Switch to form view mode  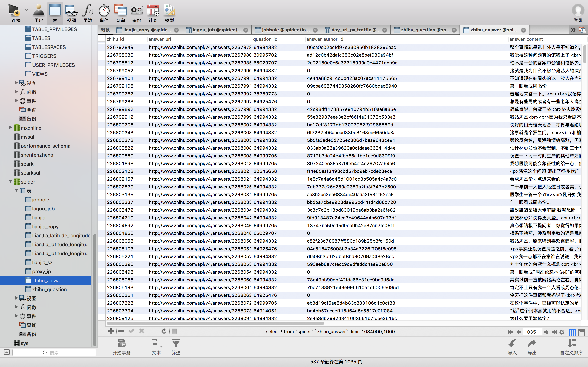pos(581,332)
